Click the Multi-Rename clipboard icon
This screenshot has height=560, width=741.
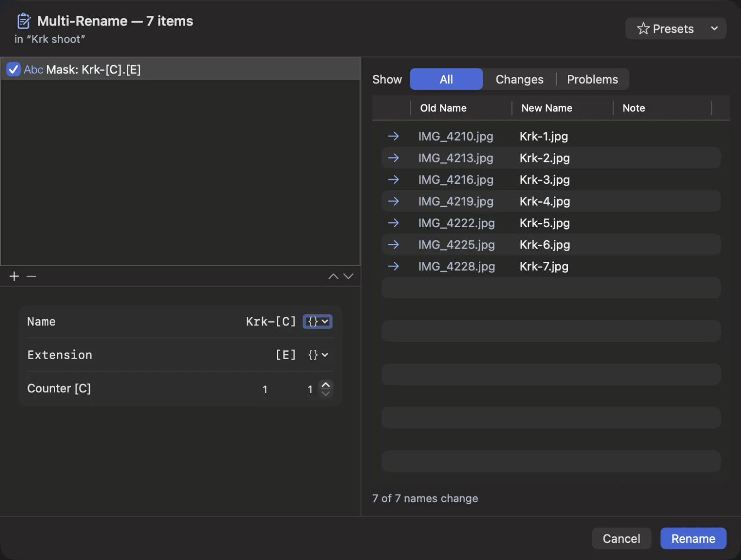(x=24, y=21)
